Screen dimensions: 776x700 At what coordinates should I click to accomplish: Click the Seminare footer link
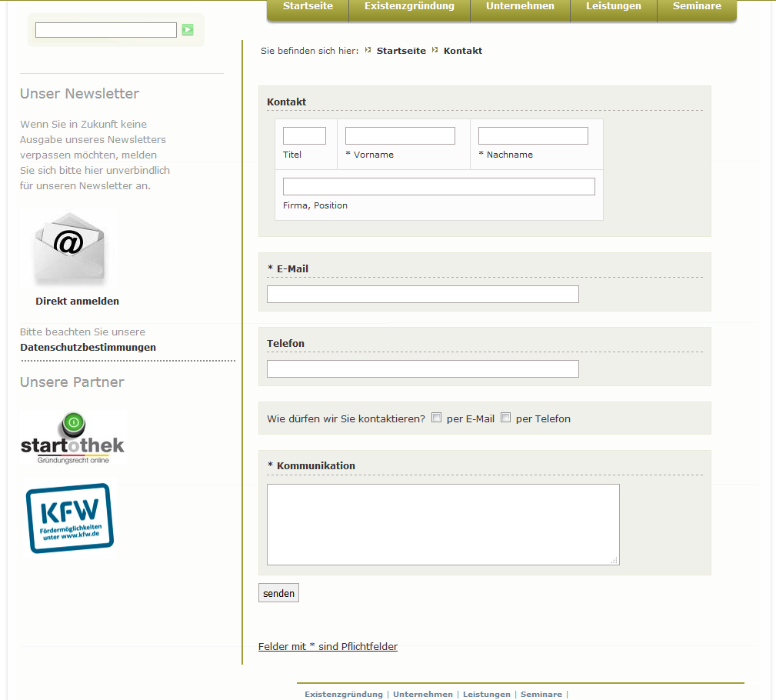[541, 694]
